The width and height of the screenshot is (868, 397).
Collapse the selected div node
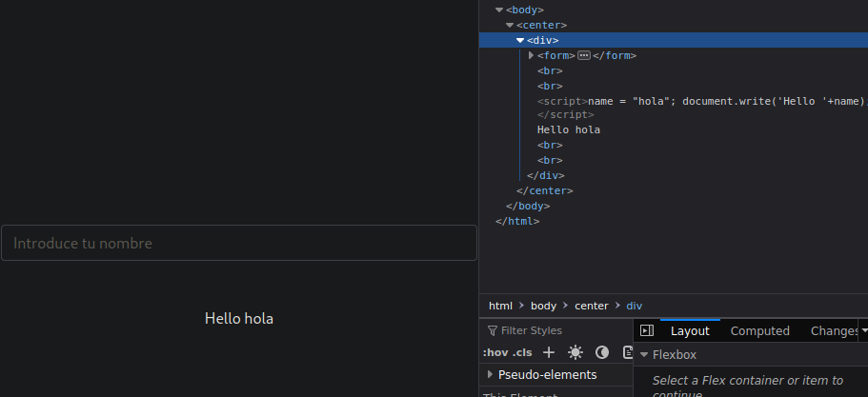coord(520,40)
